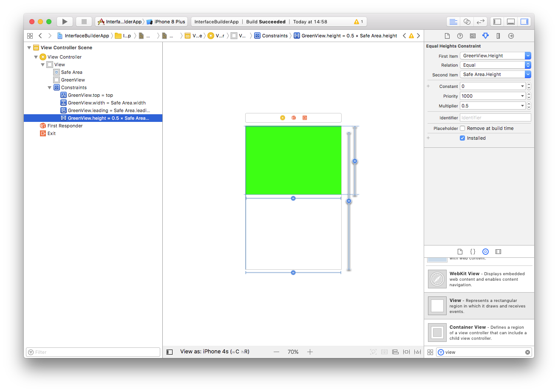Increase canvas zoom with the plus control
Viewport: 558px width, 392px height.
click(x=310, y=352)
